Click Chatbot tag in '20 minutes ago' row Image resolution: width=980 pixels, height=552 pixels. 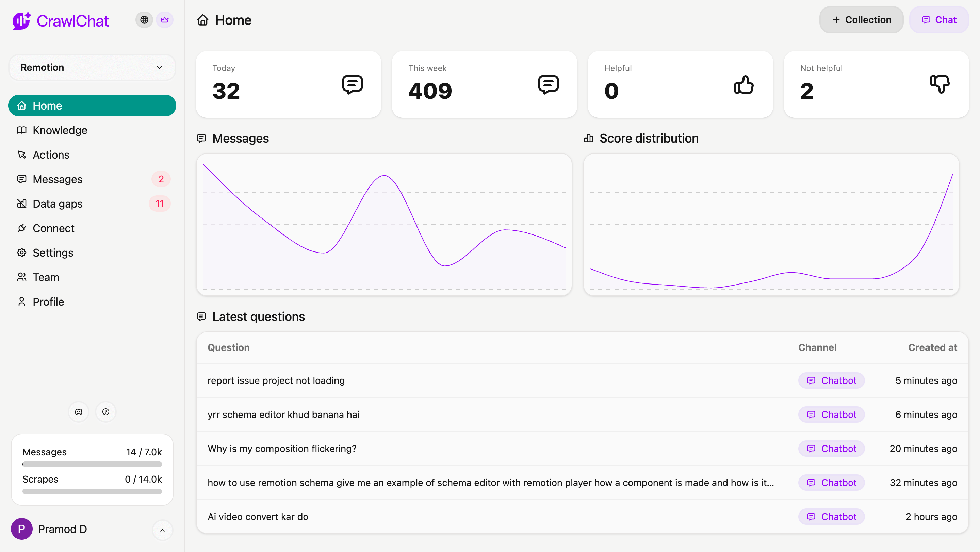coord(831,449)
